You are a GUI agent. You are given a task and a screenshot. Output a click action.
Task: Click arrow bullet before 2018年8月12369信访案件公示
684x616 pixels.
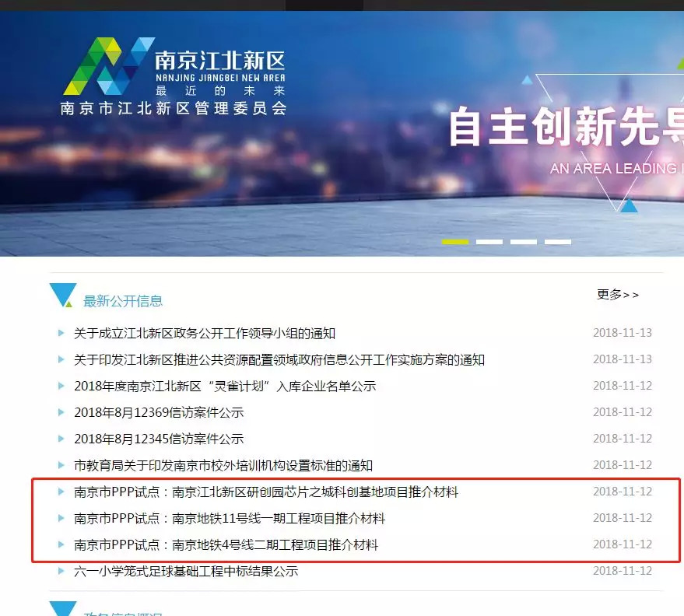[x=61, y=412]
